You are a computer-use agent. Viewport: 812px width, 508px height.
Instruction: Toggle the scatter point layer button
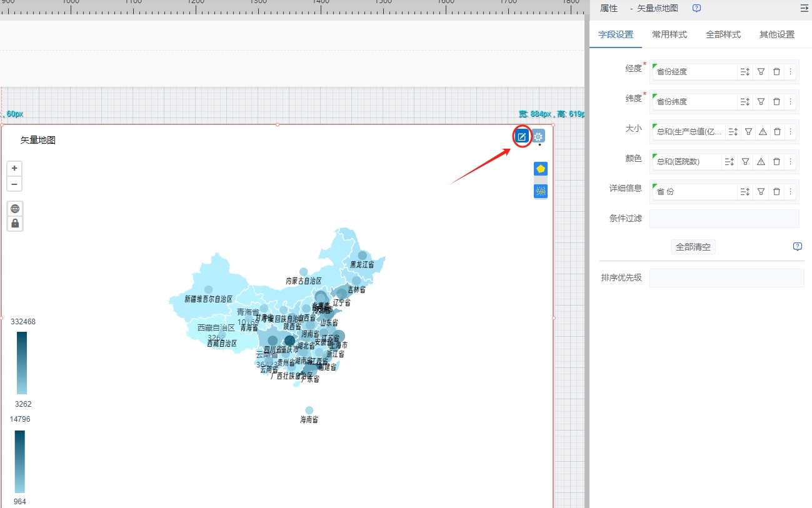pyautogui.click(x=541, y=191)
